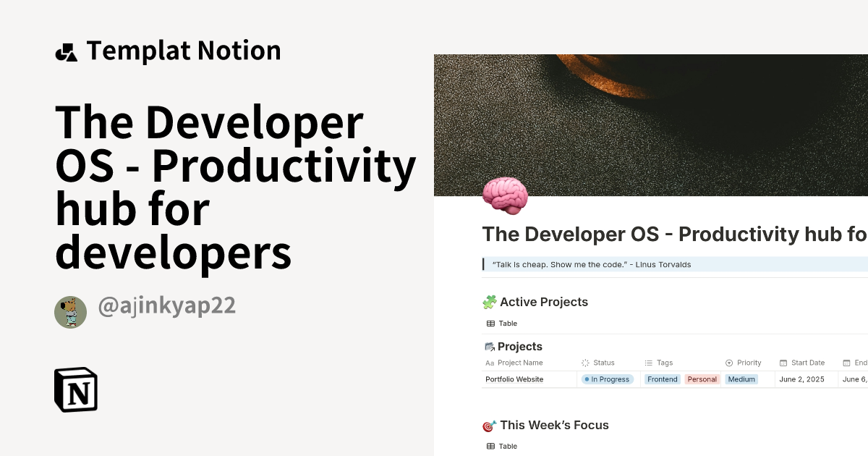This screenshot has width=868, height=456.
Task: Click the brain emoji page icon
Action: [504, 195]
